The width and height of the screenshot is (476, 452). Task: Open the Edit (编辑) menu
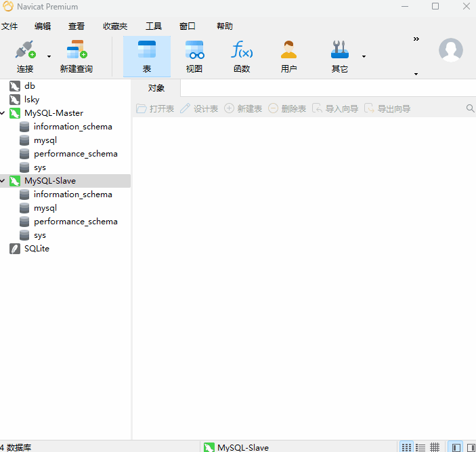click(x=43, y=26)
